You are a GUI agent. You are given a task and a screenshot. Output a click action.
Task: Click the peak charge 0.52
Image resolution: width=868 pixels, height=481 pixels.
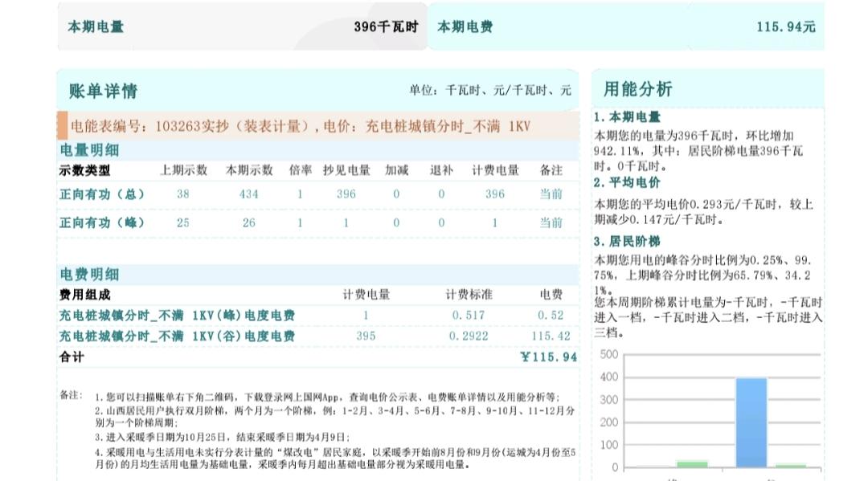(x=551, y=316)
